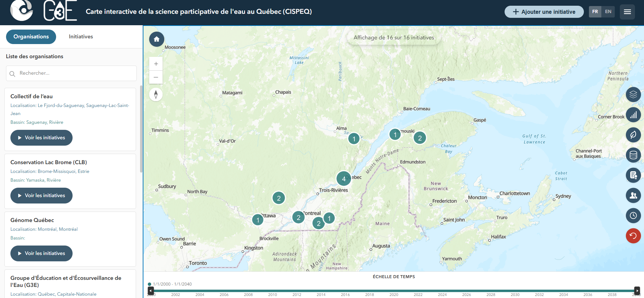Click the 2020 timeline tick label

click(x=394, y=295)
